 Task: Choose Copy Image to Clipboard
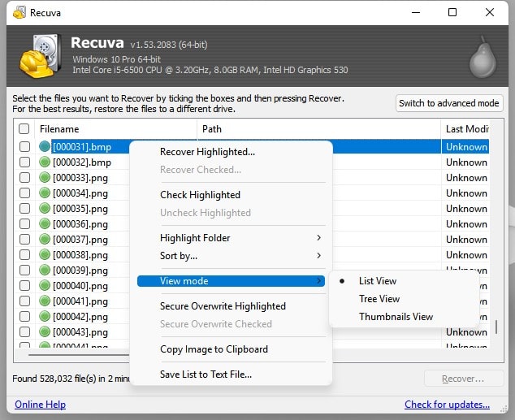(x=214, y=349)
